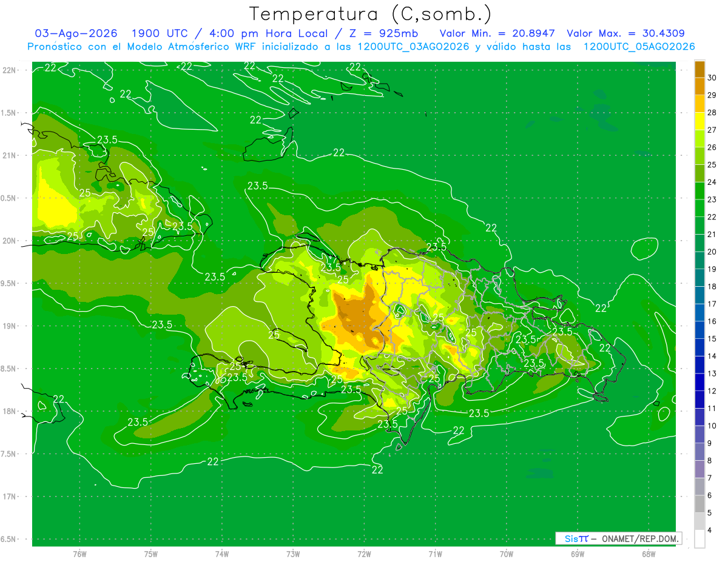Image resolution: width=728 pixels, height=562 pixels.
Task: Click color scale value 14
Action: point(712,356)
